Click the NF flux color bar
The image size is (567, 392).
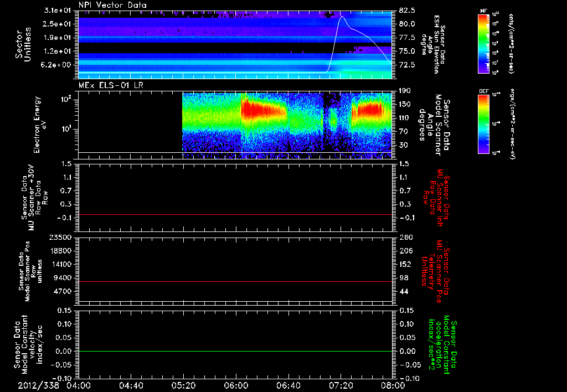pyautogui.click(x=483, y=44)
